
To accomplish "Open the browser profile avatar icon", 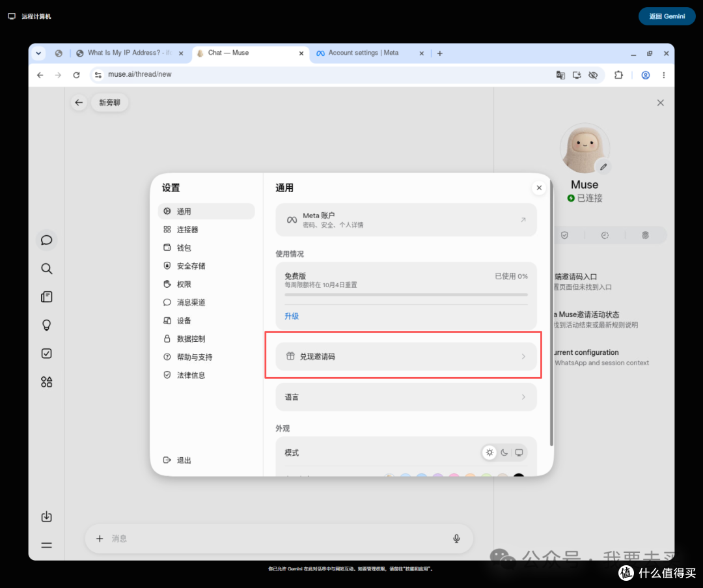I will [x=646, y=75].
